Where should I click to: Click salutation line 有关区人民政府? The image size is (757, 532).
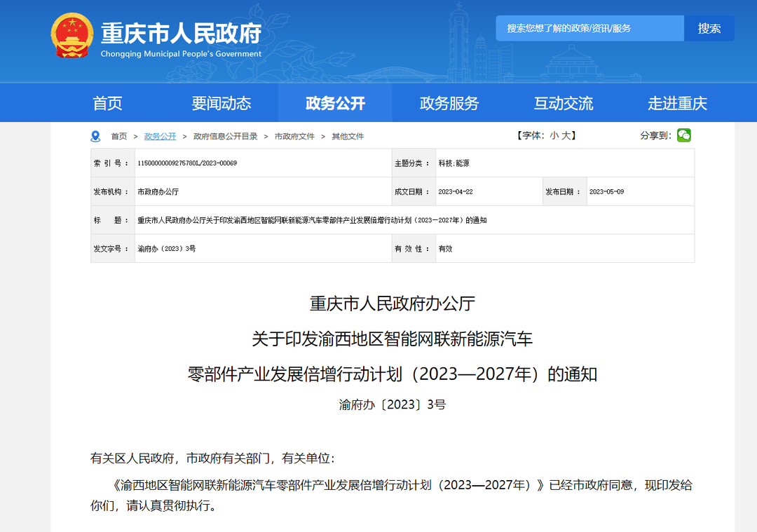click(x=212, y=458)
